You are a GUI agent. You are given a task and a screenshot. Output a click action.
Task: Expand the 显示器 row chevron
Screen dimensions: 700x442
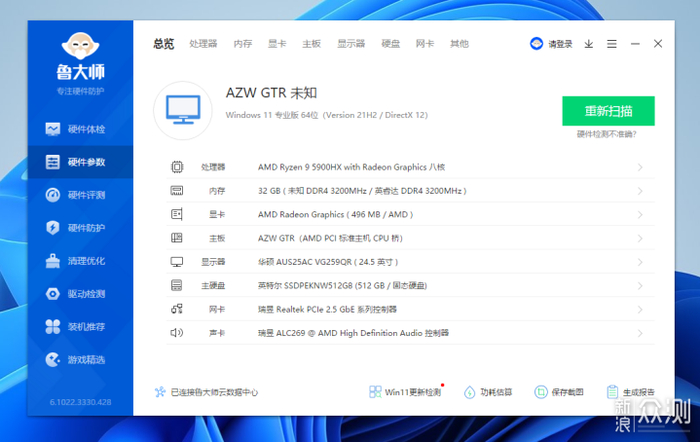(640, 262)
